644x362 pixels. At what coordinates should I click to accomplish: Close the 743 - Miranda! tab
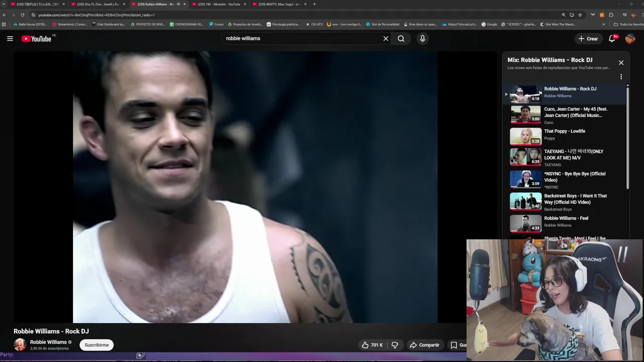246,4
